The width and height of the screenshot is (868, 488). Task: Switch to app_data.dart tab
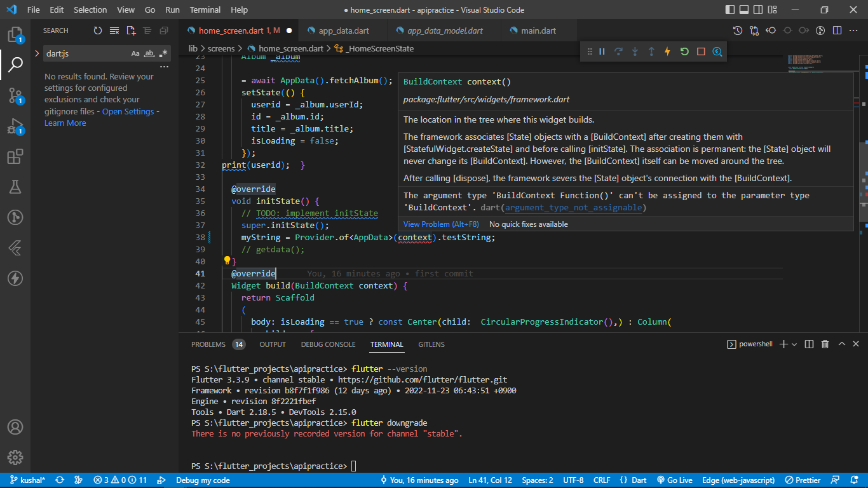[x=344, y=30]
